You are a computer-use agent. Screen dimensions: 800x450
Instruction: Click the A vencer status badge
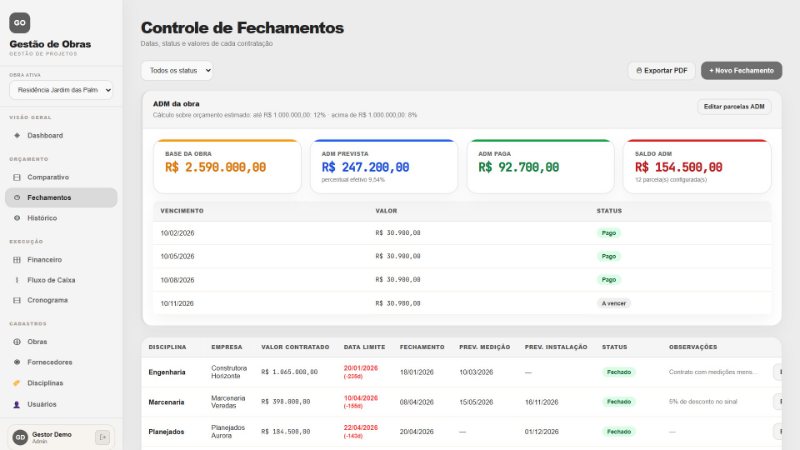click(614, 304)
